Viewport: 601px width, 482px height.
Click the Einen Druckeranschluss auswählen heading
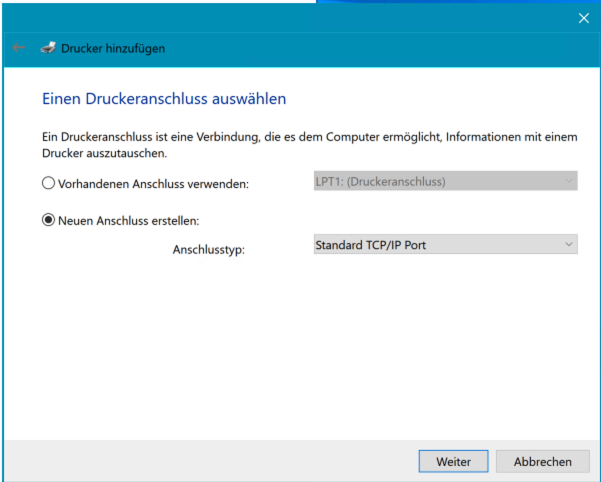coord(164,99)
